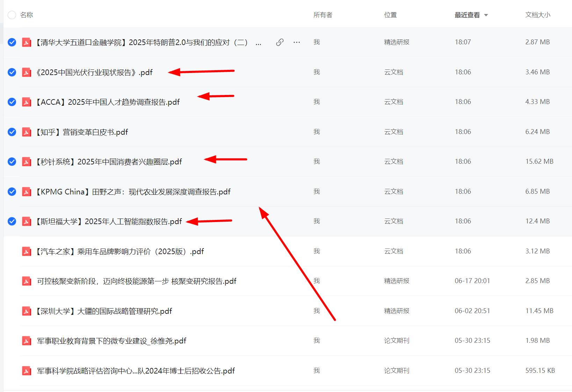The image size is (572, 392).
Task: Click the PDF icon of 【秒针系统】 file
Action: 27,162
